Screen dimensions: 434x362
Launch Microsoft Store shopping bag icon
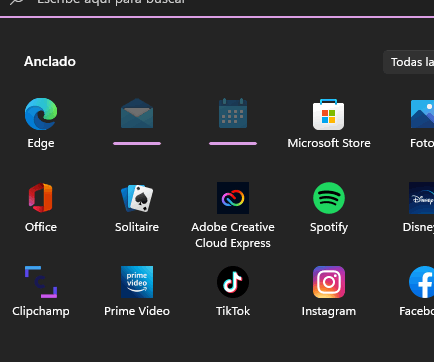tap(329, 114)
